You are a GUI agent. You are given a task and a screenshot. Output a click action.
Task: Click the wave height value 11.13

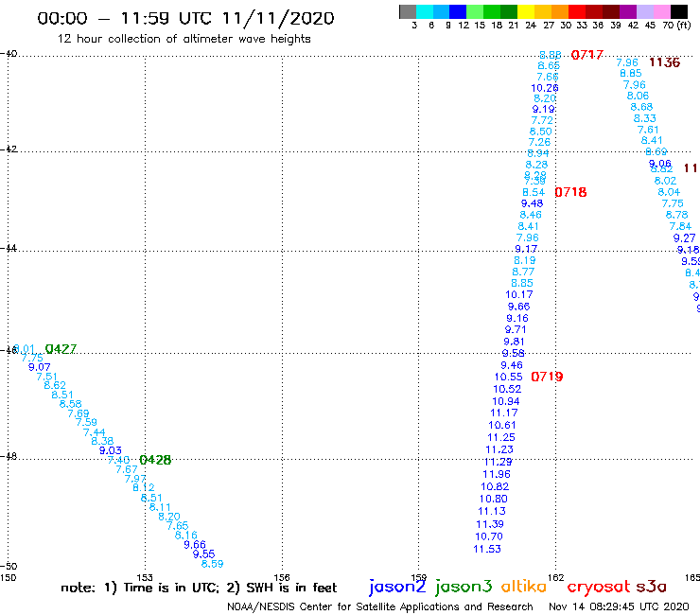(x=492, y=511)
